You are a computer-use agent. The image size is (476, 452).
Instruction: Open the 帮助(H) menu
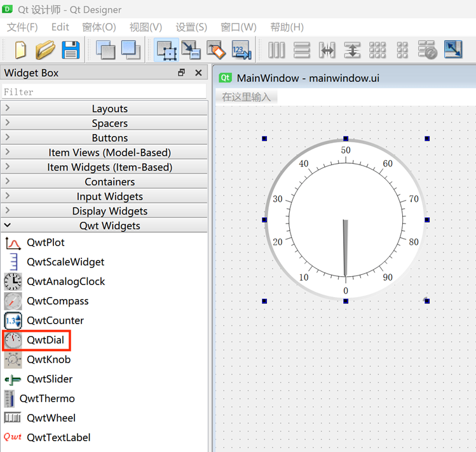[x=287, y=27]
